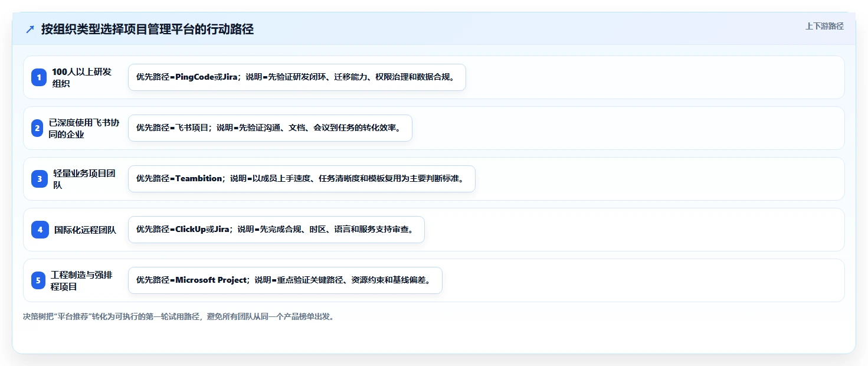Select step number 5 badge
This screenshot has height=366, width=868.
tap(38, 280)
